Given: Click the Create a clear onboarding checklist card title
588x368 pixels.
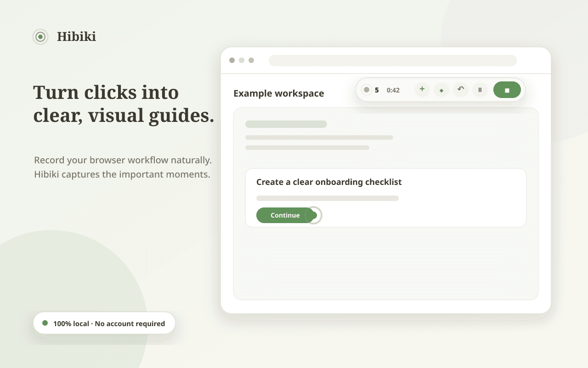Looking at the screenshot, I should pos(329,182).
